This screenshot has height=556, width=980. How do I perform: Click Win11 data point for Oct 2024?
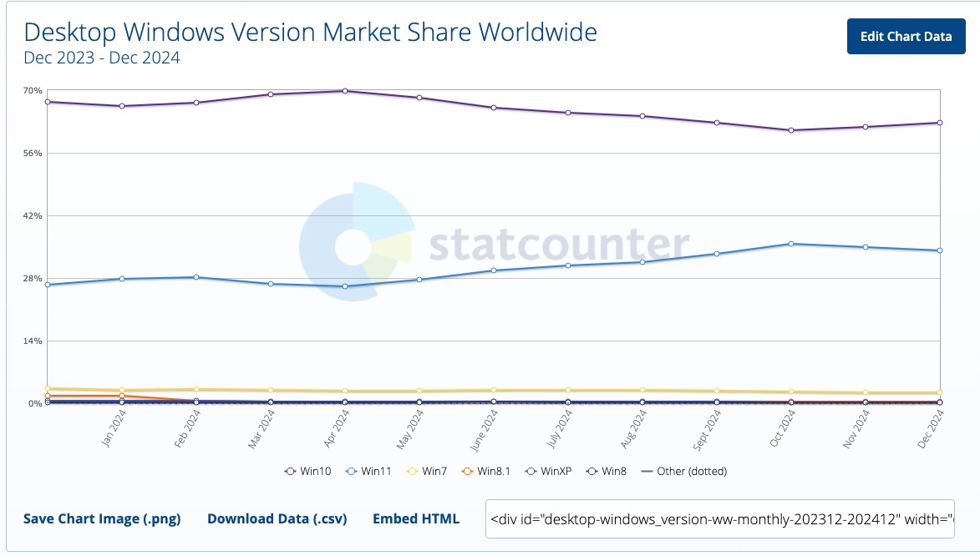click(x=791, y=244)
